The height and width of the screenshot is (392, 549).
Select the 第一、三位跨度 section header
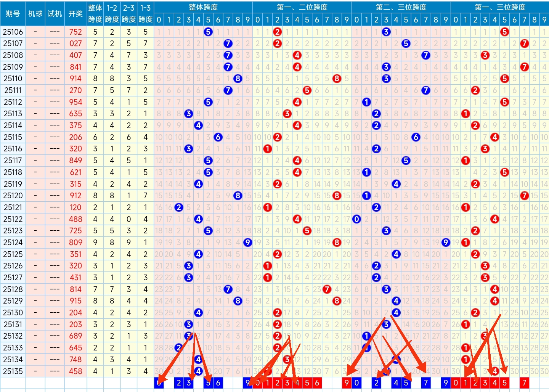pyautogui.click(x=500, y=7)
